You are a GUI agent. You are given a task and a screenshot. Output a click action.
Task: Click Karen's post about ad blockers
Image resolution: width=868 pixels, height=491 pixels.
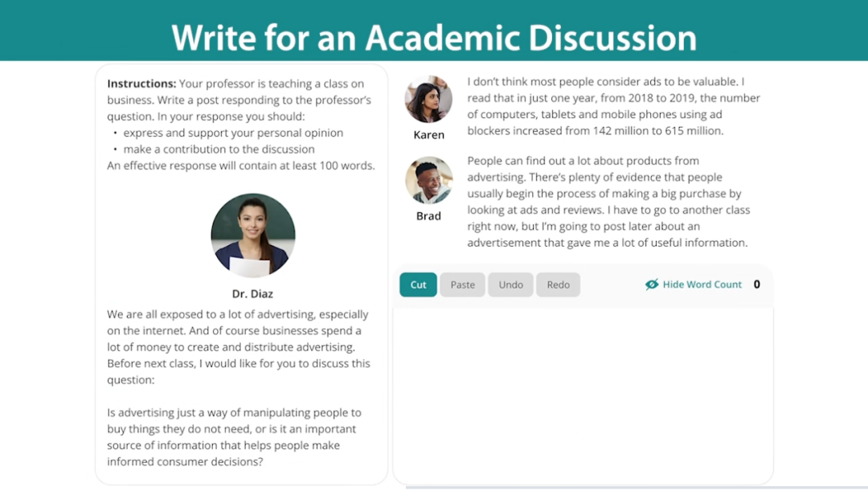point(613,106)
